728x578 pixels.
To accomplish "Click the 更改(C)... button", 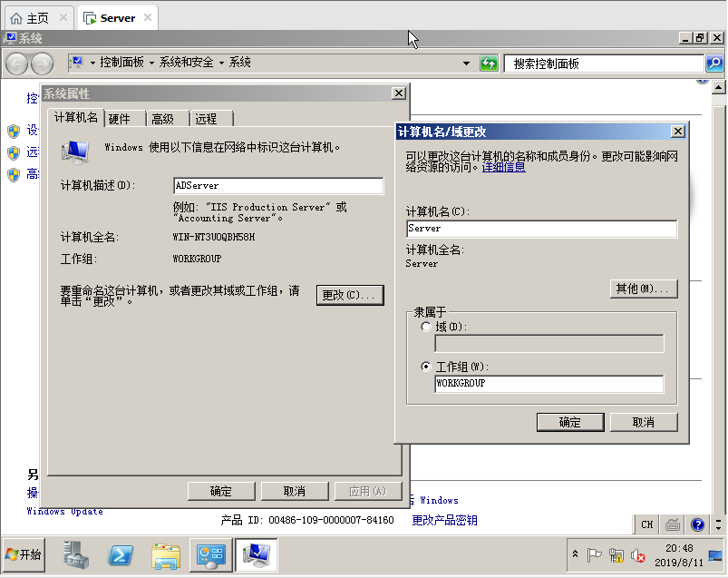I will pyautogui.click(x=350, y=295).
